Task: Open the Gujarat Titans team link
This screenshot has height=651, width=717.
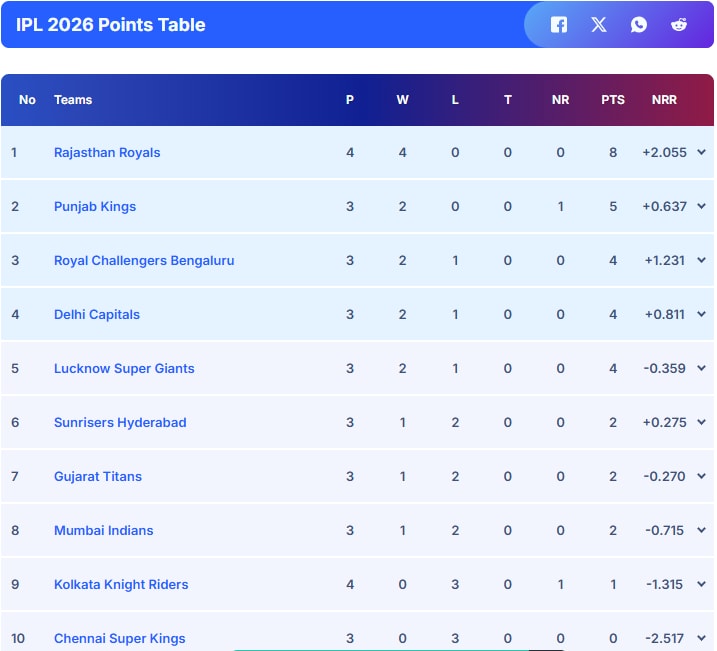Action: pos(98,477)
